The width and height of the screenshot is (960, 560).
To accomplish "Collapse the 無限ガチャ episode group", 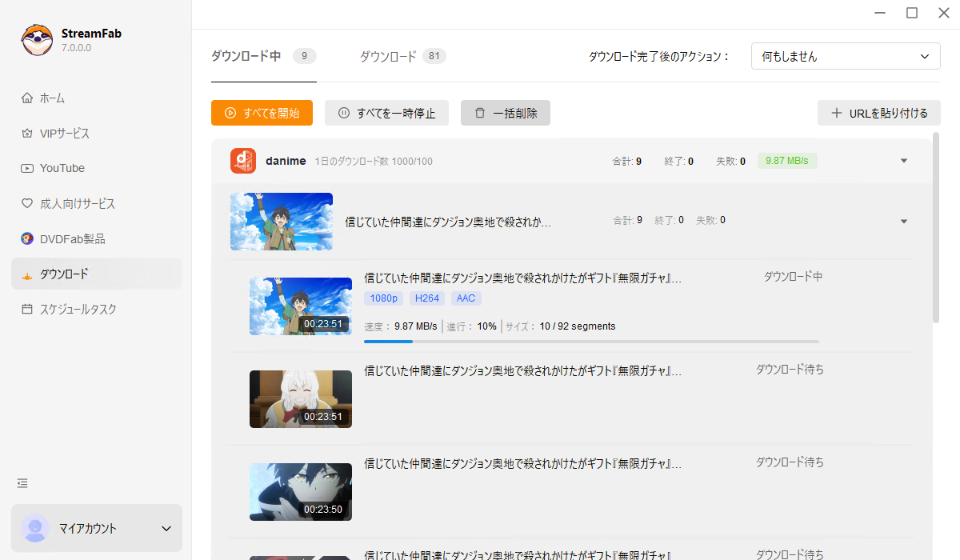I will click(x=904, y=221).
